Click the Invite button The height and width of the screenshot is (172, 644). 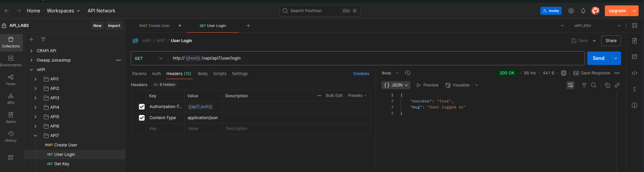coord(551,11)
